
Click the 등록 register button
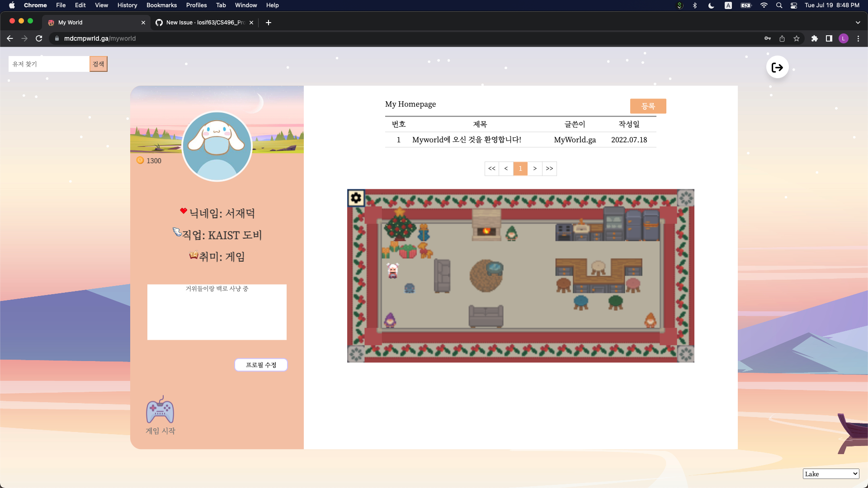(648, 106)
